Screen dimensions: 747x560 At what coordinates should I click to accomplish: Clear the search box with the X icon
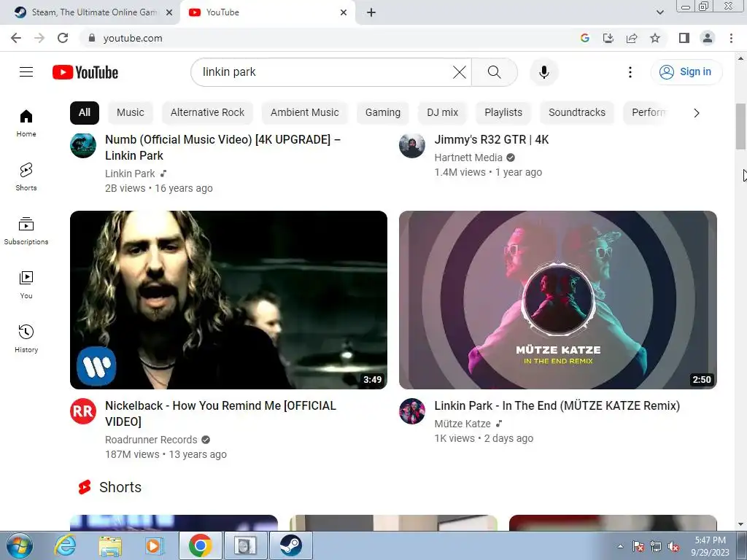point(460,72)
